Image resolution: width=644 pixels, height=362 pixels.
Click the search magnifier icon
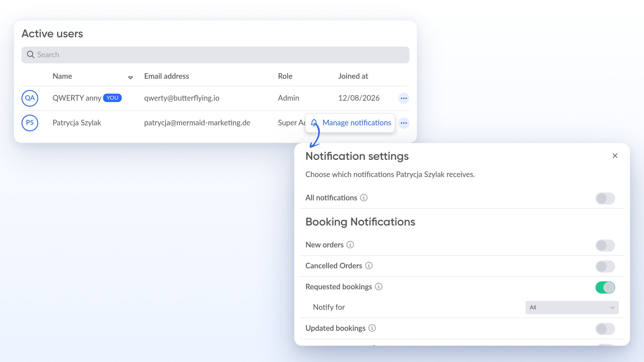(31, 55)
